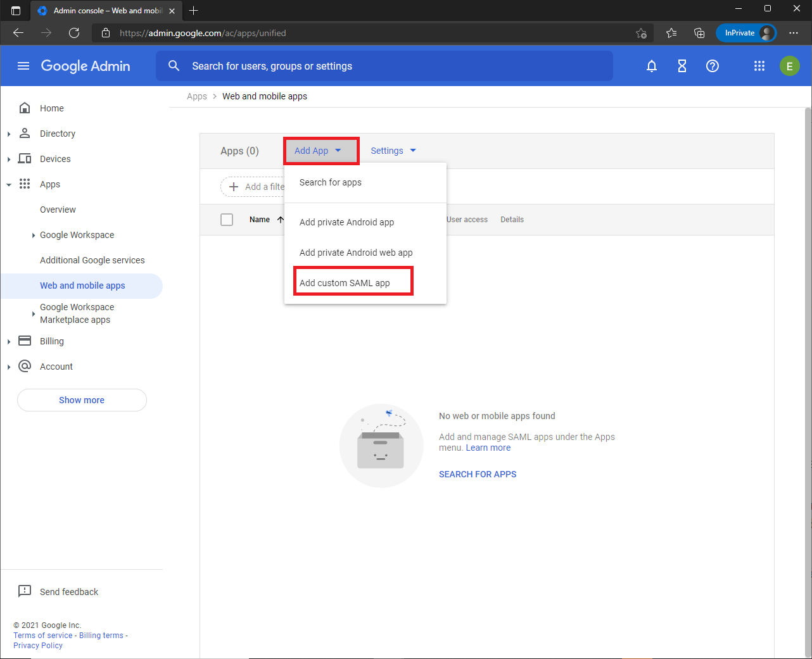
Task: Open Overview in sidebar
Action: click(58, 210)
